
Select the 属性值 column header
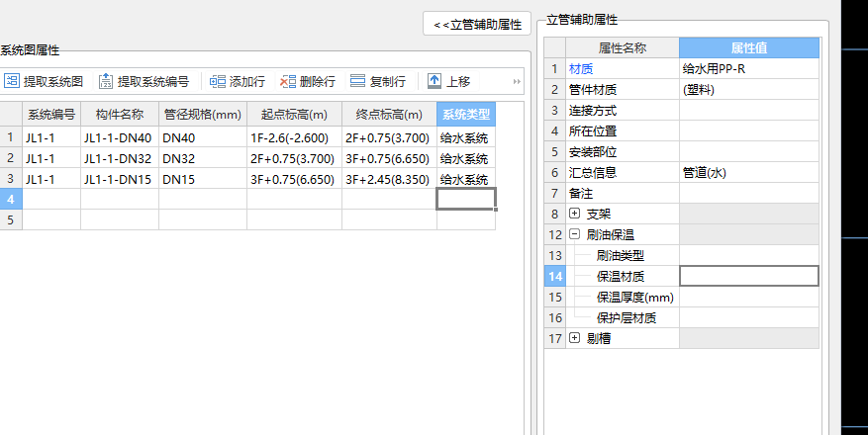pyautogui.click(x=749, y=48)
